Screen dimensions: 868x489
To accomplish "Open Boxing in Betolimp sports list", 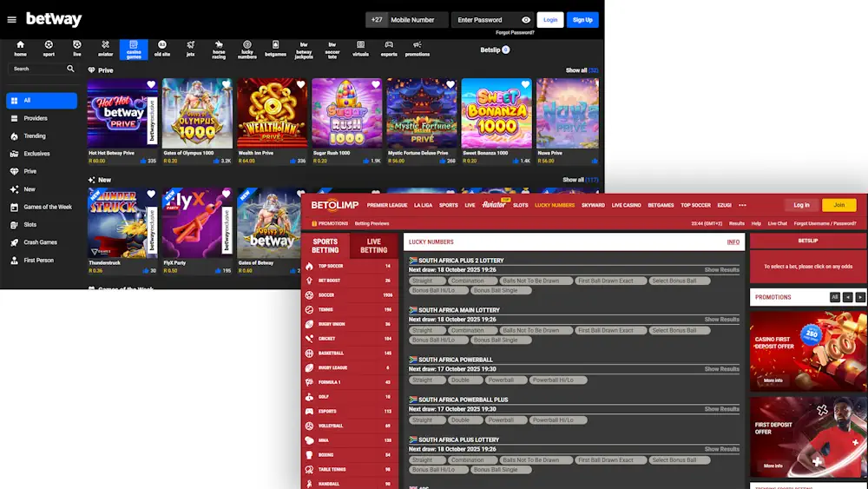I will [x=350, y=455].
